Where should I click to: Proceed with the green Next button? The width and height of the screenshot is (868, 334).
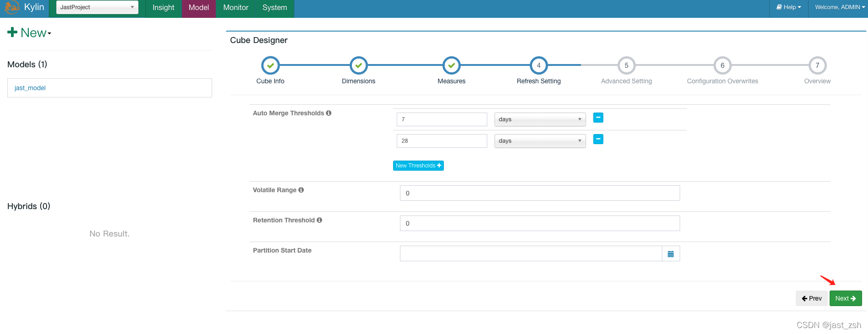pos(846,298)
